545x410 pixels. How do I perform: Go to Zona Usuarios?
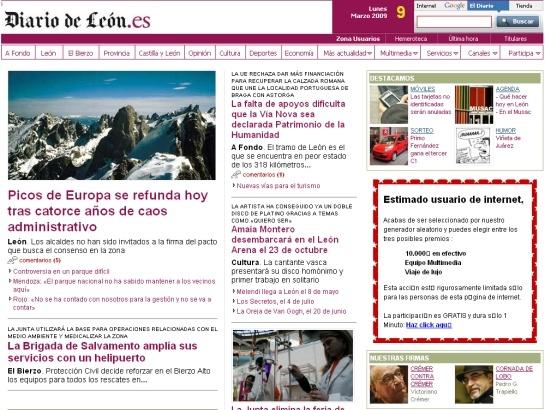click(358, 39)
